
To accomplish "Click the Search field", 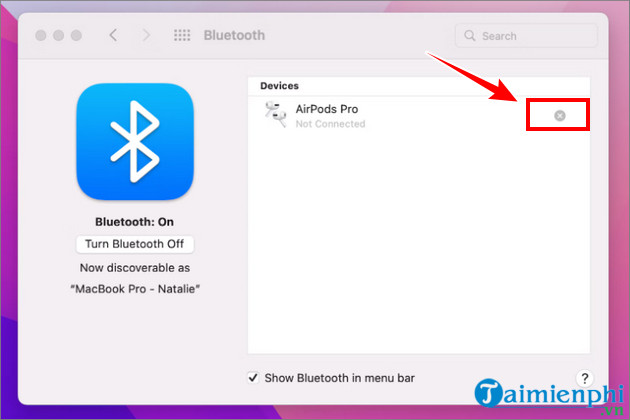I will [x=526, y=36].
